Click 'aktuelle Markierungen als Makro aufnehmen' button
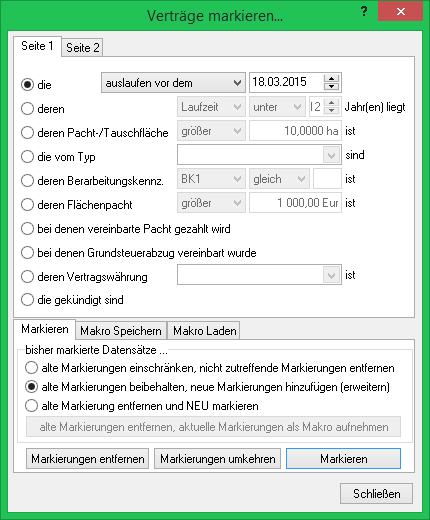 pyautogui.click(x=213, y=427)
